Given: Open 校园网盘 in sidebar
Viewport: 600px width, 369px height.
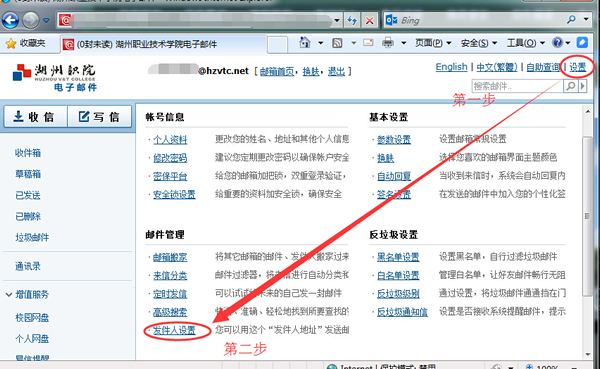Looking at the screenshot, I should click(x=32, y=318).
